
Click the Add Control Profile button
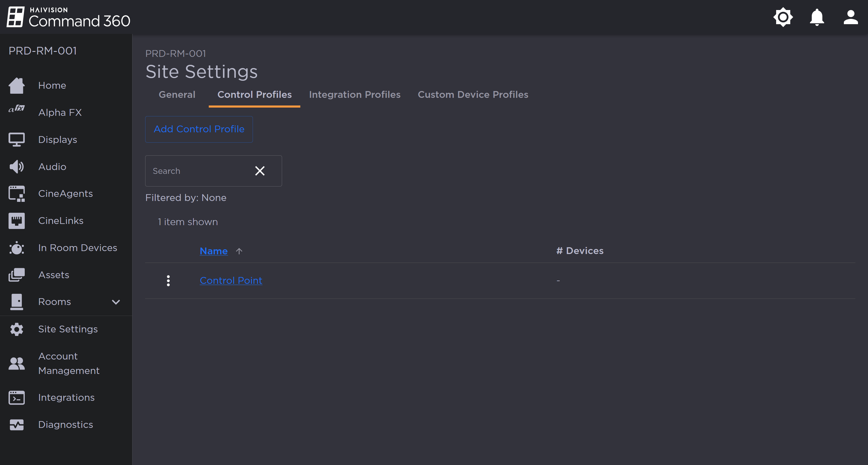click(x=199, y=129)
